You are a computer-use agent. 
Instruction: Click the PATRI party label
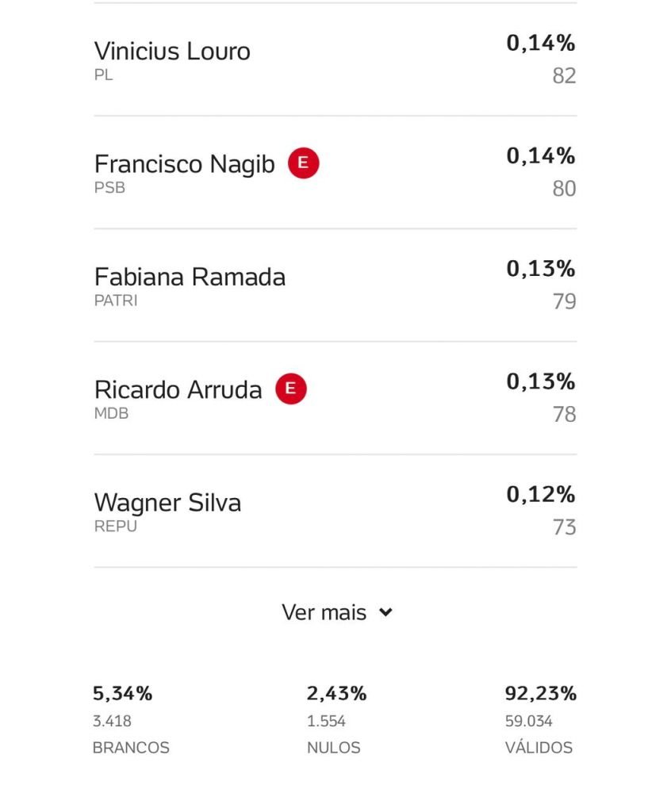click(116, 301)
